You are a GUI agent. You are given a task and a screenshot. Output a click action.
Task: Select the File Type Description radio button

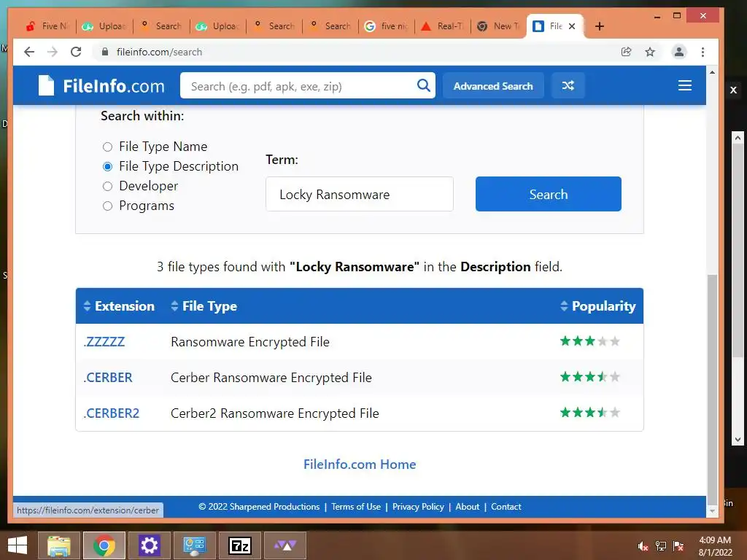(108, 167)
